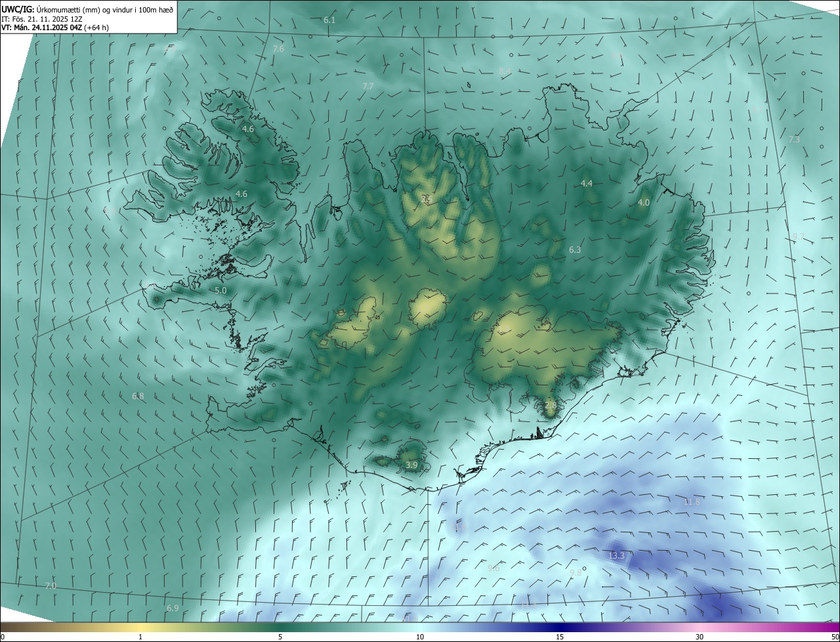Click the colour scale tick label 50
The height and width of the screenshot is (642, 840).
[x=835, y=637]
